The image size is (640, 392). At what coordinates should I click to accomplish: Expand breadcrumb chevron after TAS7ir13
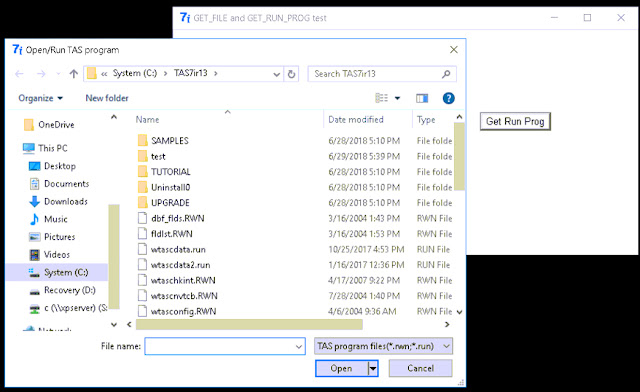216,74
